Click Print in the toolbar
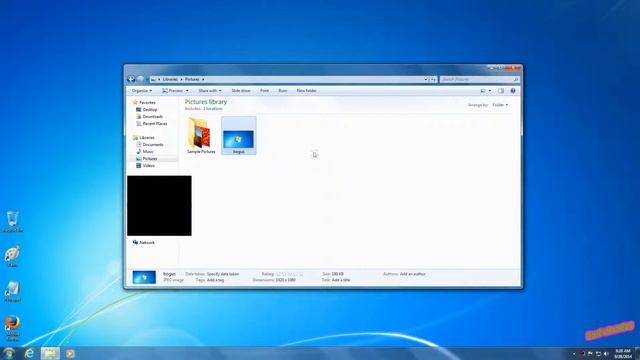 (264, 91)
